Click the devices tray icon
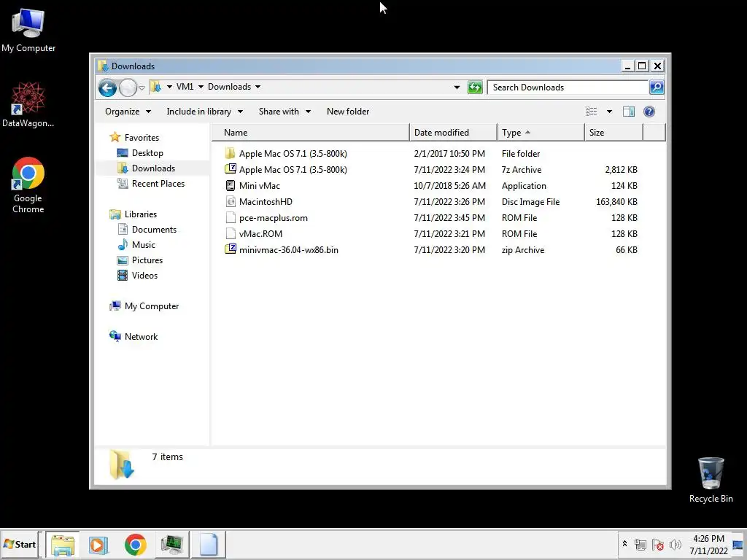 (640, 544)
